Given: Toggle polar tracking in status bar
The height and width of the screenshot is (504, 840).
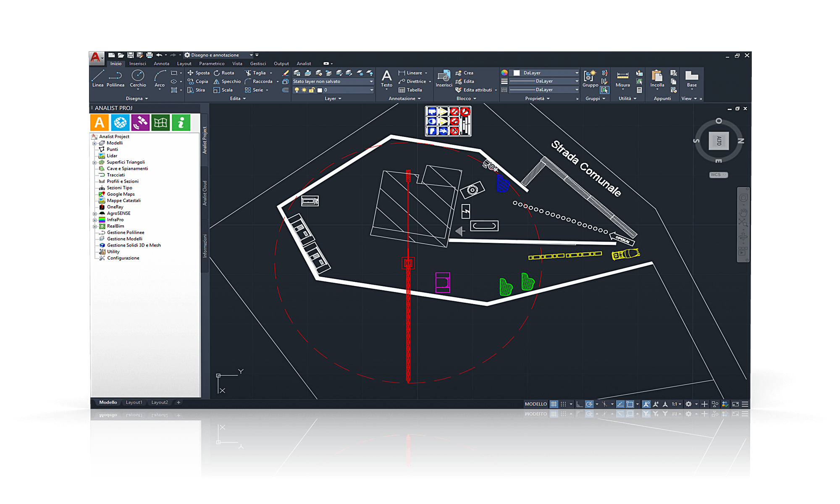Looking at the screenshot, I should point(589,404).
